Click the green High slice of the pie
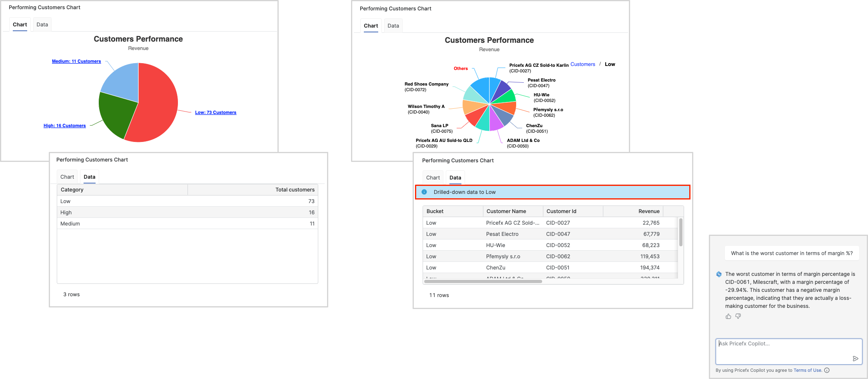Screen dimensions: 868x379 click(113, 114)
